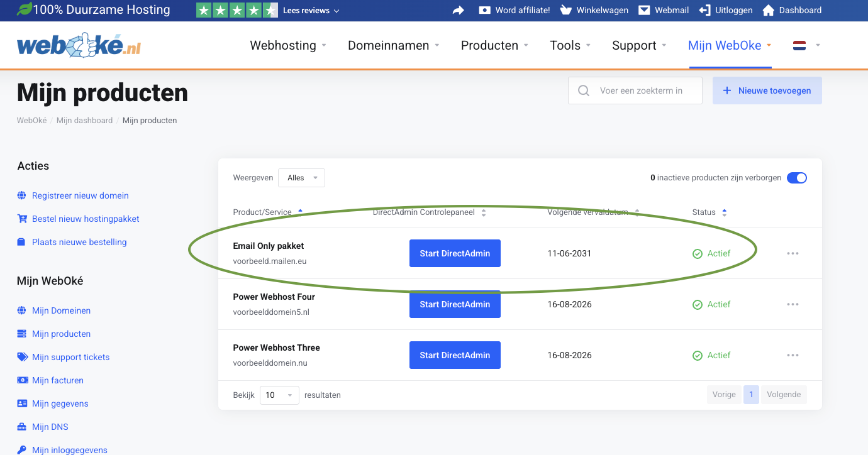Click the share arrow icon in top bar
The width and height of the screenshot is (868, 455).
pyautogui.click(x=459, y=10)
